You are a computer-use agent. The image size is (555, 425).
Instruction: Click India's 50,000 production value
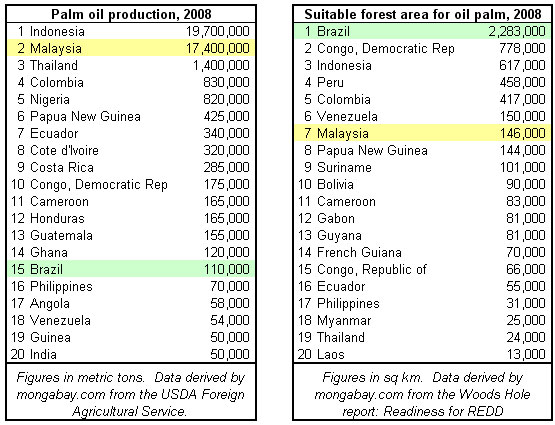point(230,354)
